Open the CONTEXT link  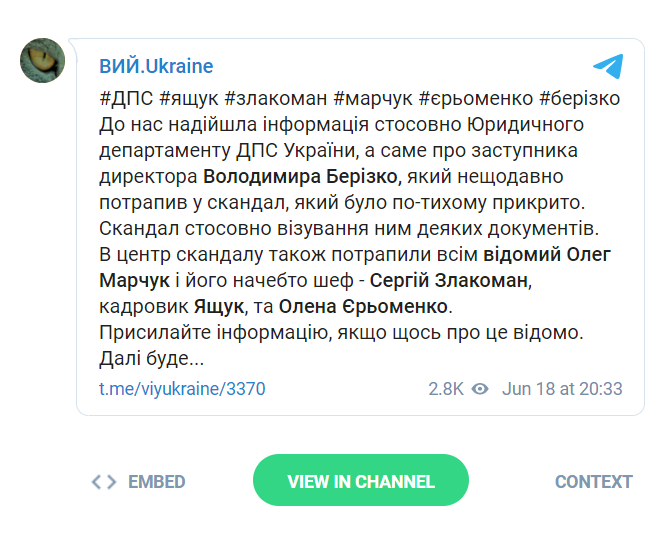pyautogui.click(x=594, y=482)
